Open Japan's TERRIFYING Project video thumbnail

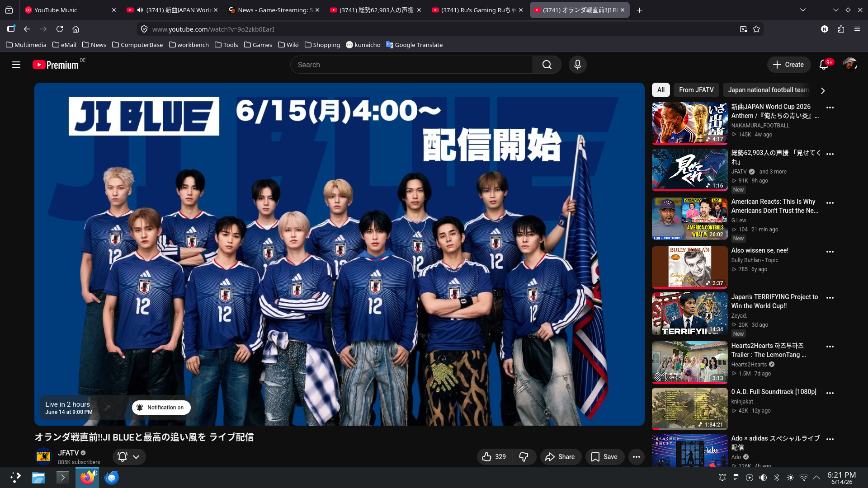pyautogui.click(x=690, y=314)
